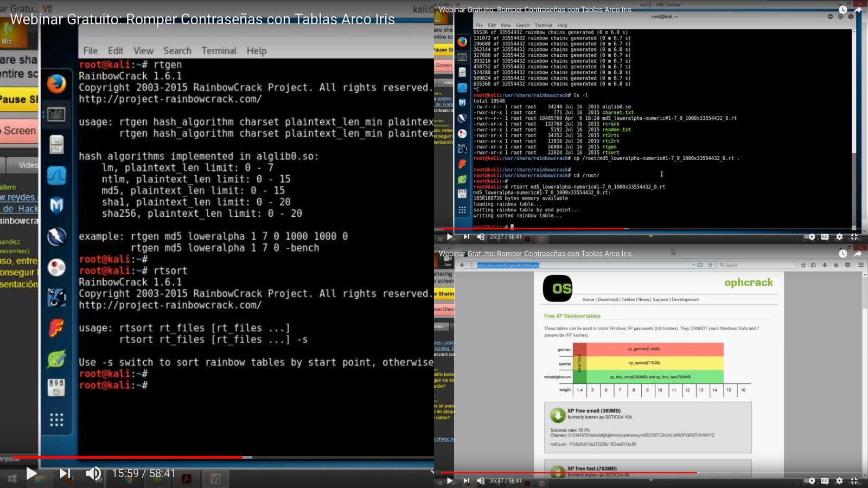Launch Metasploit M icon in left video's dock
The width and height of the screenshot is (868, 488).
pyautogui.click(x=56, y=206)
